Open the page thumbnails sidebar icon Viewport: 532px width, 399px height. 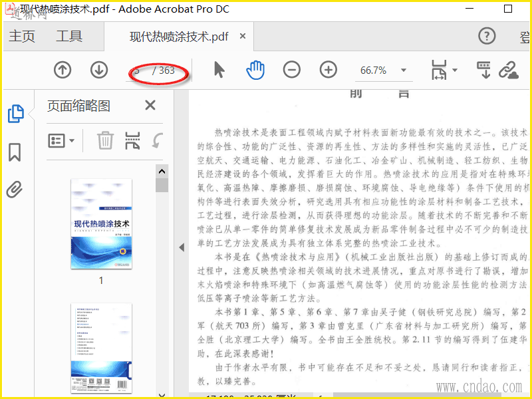pos(15,114)
